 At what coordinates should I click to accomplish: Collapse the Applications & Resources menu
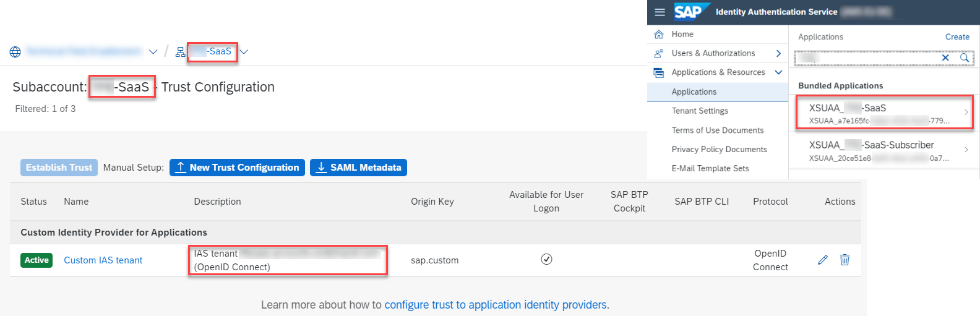pos(778,72)
